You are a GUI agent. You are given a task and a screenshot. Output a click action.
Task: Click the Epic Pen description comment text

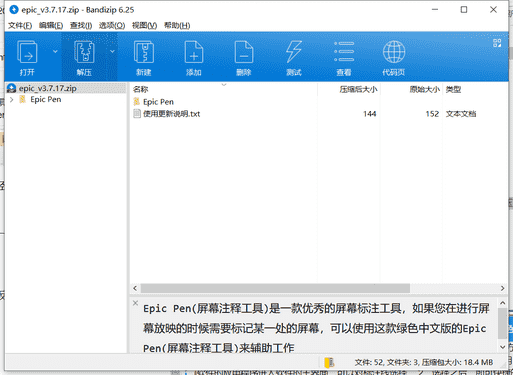[316, 328]
